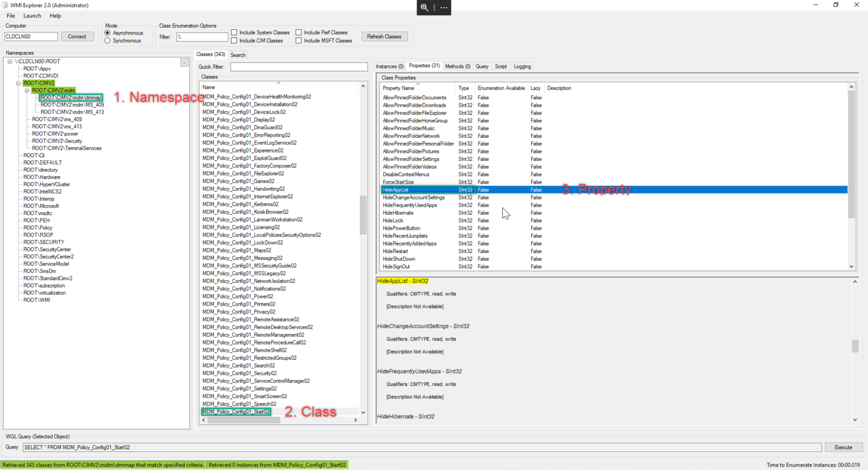The height and width of the screenshot is (470, 868).
Task: Click the small panel icon atop the Namespaces tree
Action: (184, 62)
